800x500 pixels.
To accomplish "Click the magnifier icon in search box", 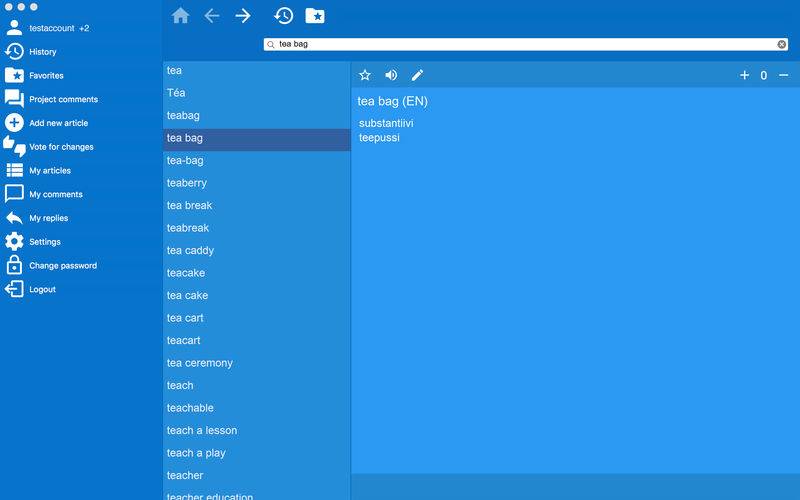I will 271,44.
